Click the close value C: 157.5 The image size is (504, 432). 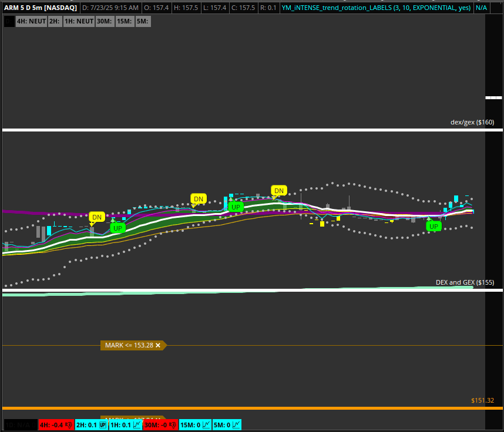point(243,8)
